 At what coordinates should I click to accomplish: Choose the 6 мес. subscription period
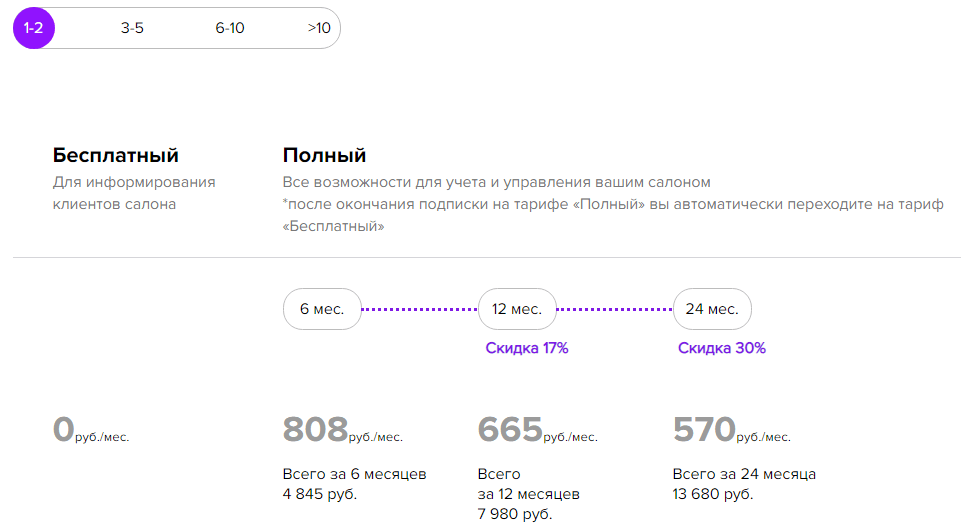coord(322,309)
